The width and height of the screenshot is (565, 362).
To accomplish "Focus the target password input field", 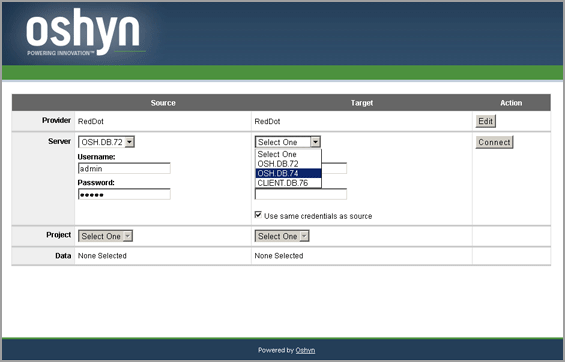I will pyautogui.click(x=301, y=194).
